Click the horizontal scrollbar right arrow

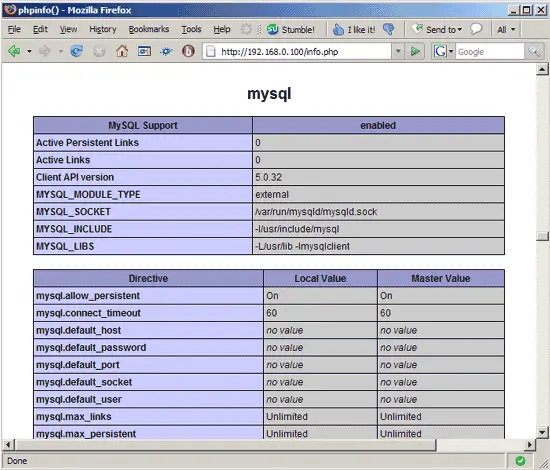point(530,445)
